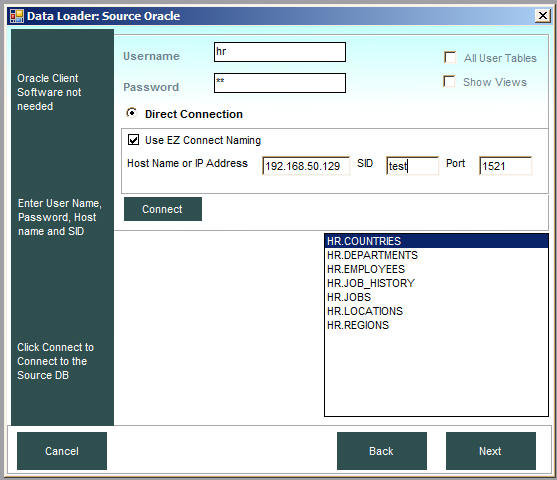Screen dimensions: 557x480
Task: Uncheck Use EZ Connect Naming
Action: pos(134,140)
